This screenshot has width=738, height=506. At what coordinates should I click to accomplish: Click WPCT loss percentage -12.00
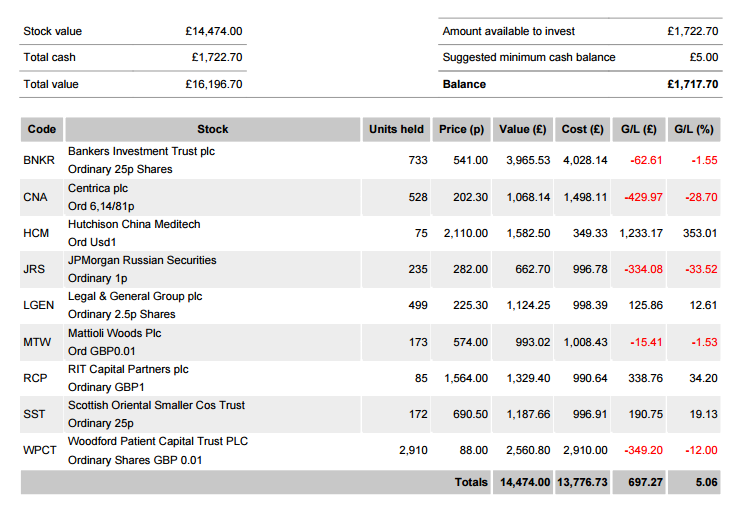click(x=701, y=450)
